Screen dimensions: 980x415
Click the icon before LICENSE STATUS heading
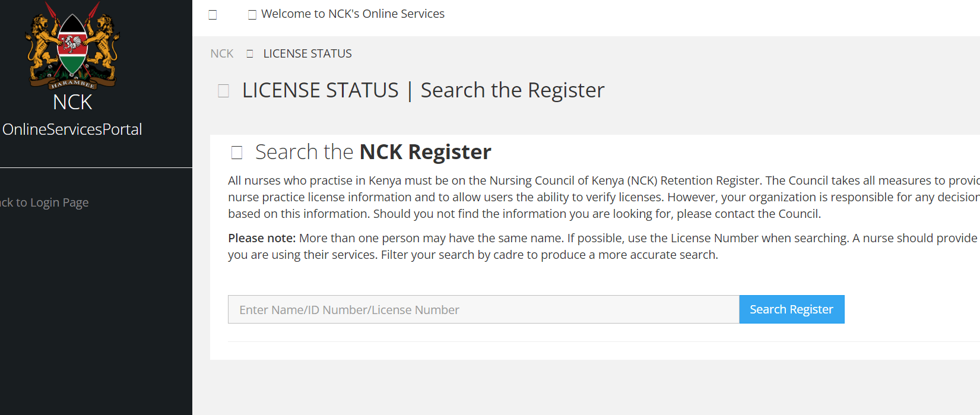pos(223,90)
